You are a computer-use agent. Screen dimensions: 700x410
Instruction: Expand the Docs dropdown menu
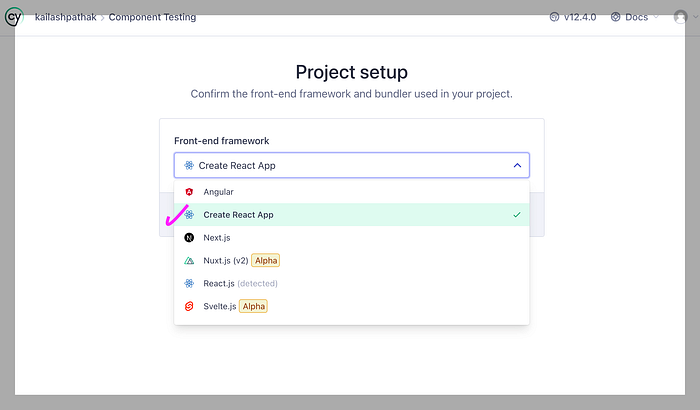click(x=636, y=17)
